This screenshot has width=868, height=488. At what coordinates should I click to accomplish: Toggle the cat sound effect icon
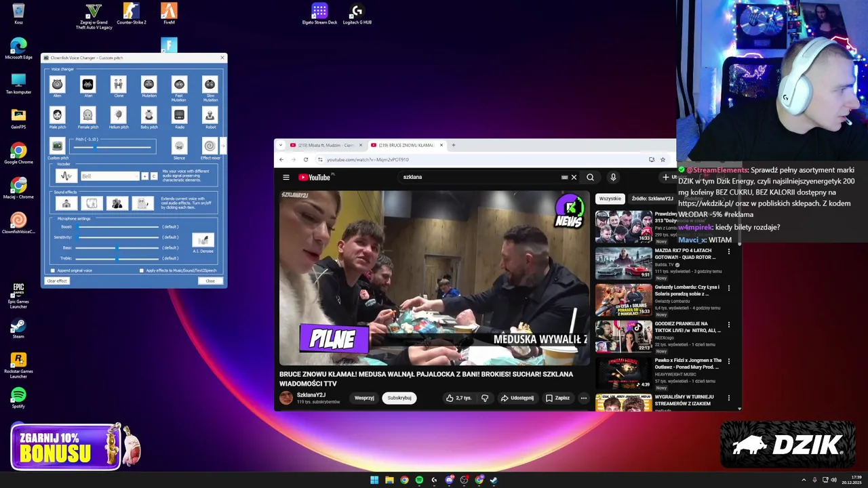(x=142, y=203)
